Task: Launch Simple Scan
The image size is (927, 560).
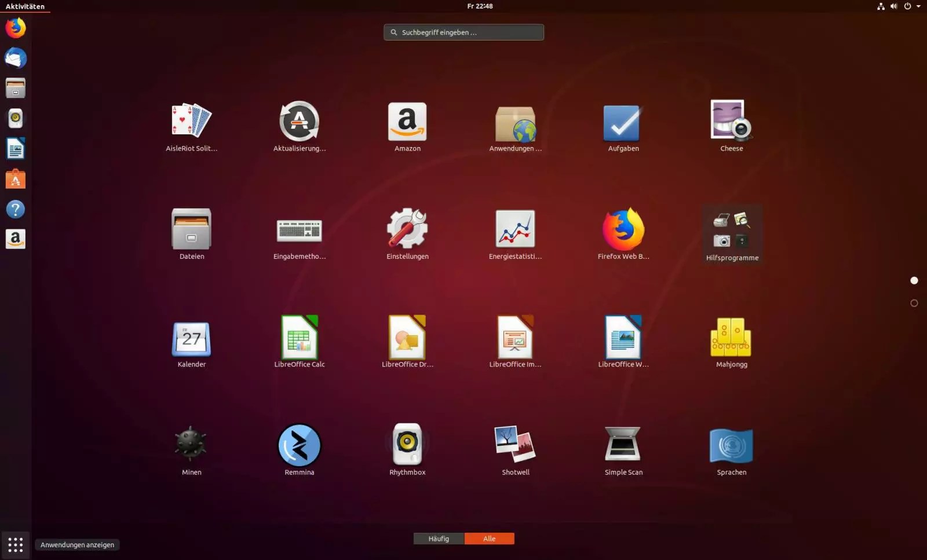Action: pyautogui.click(x=623, y=451)
